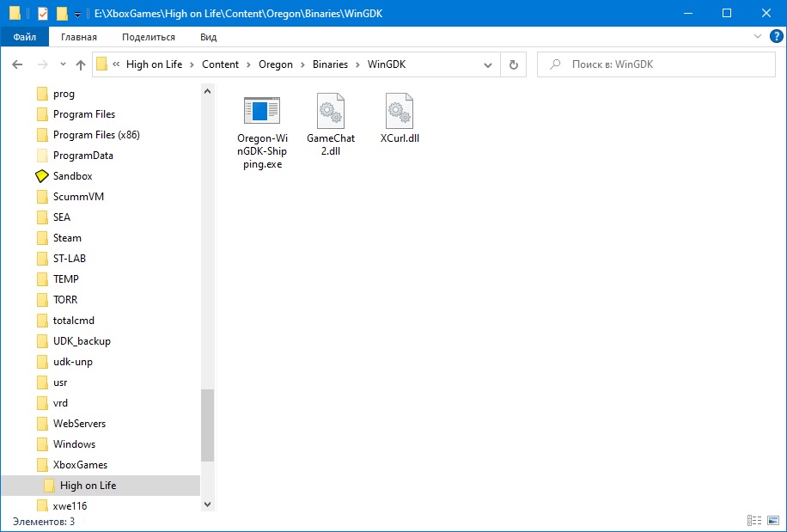Click the folder icon in address bar
Image resolution: width=787 pixels, height=532 pixels.
tap(102, 64)
